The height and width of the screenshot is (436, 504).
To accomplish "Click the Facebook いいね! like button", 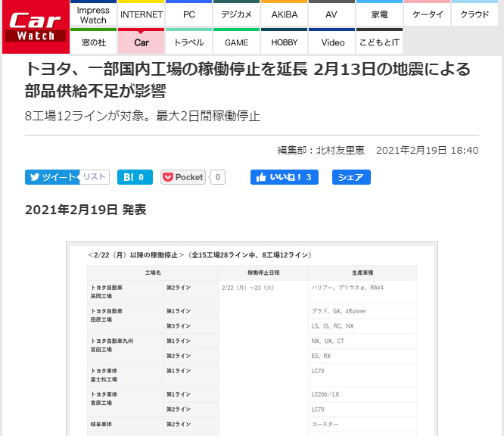I will tap(285, 177).
